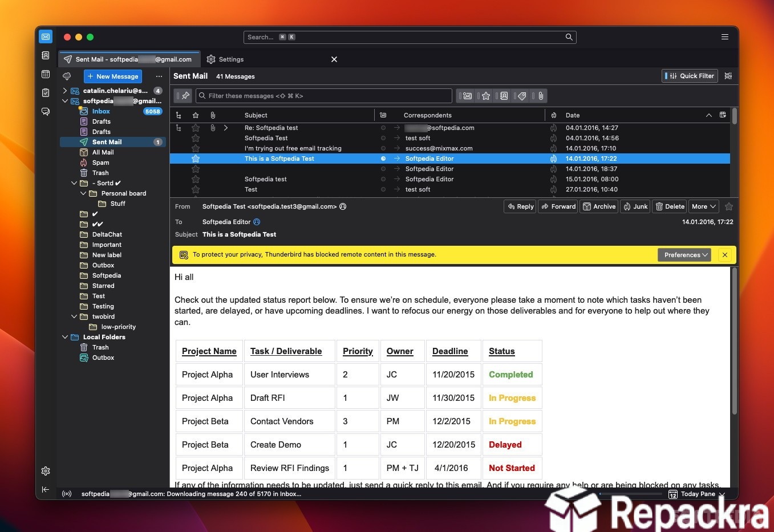The height and width of the screenshot is (532, 774).
Task: Click the New Message button
Action: 113,76
